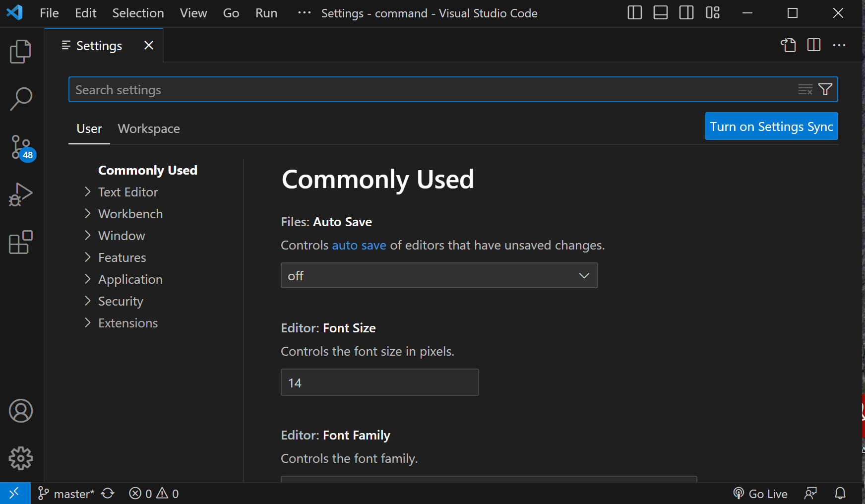
Task: Switch to the User settings tab
Action: coord(89,129)
